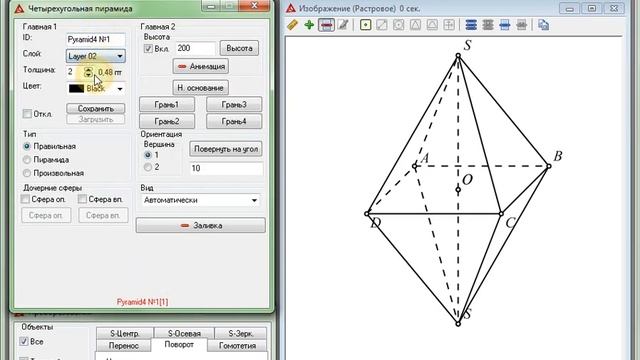Click the height value field '200'
640x360 pixels.
[x=196, y=48]
